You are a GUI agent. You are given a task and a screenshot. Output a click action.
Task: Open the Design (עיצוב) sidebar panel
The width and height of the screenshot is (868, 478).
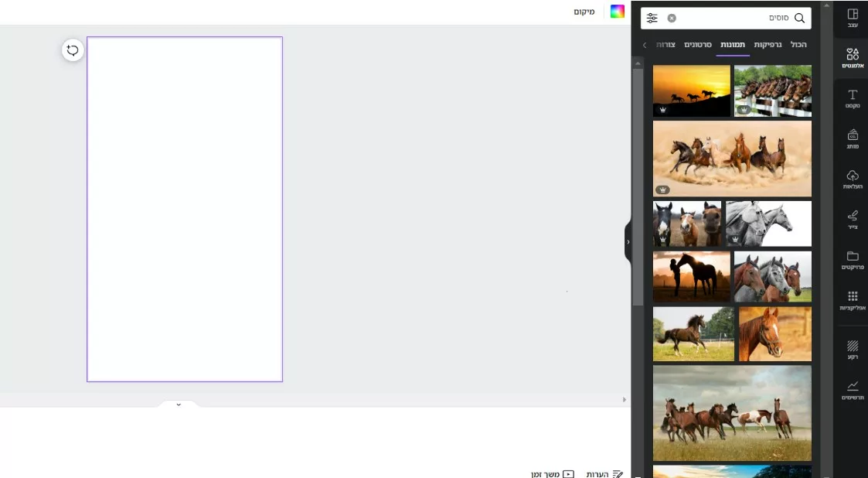click(853, 19)
